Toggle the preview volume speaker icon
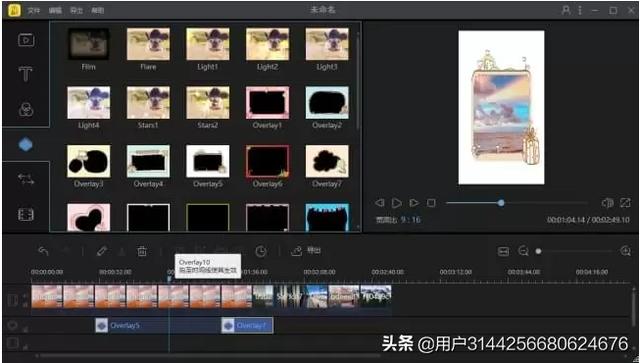 tap(607, 203)
